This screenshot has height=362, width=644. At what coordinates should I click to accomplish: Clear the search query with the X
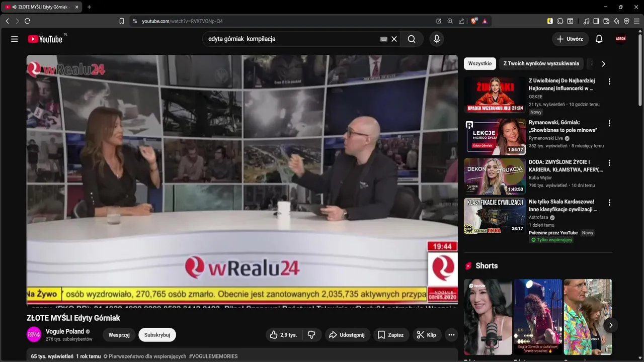394,39
